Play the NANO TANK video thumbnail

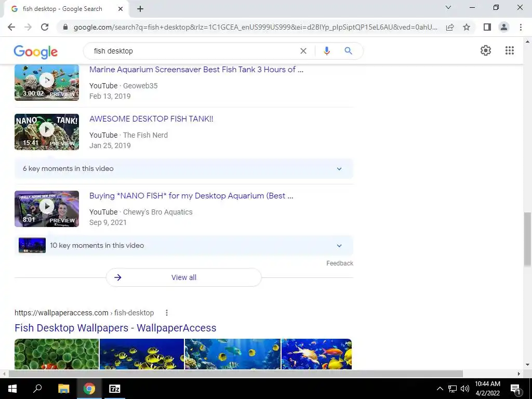point(47,132)
